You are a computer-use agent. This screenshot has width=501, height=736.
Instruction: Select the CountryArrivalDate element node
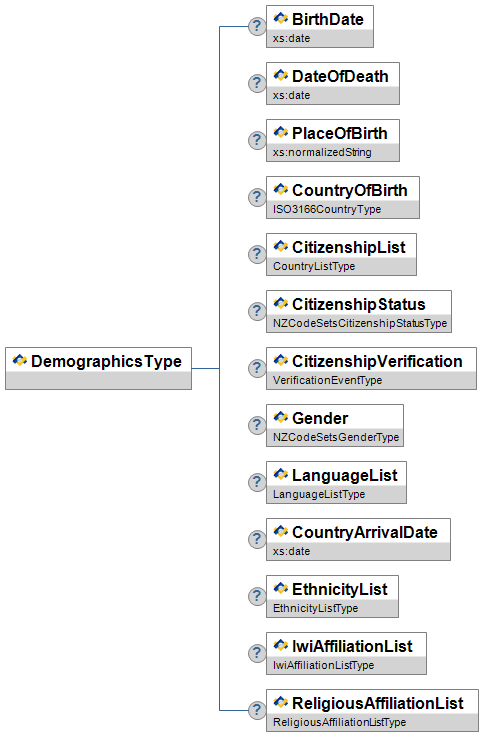click(x=358, y=539)
